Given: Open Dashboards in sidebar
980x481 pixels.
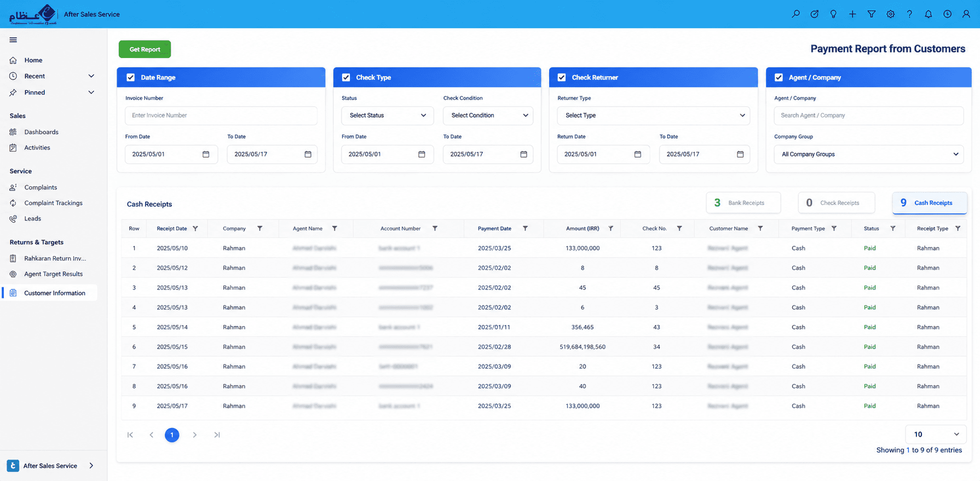Looking at the screenshot, I should tap(41, 132).
